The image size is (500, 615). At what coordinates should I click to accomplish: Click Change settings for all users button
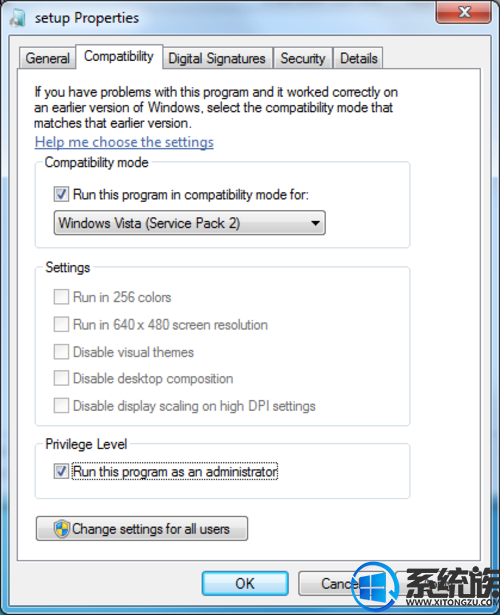coord(142,529)
